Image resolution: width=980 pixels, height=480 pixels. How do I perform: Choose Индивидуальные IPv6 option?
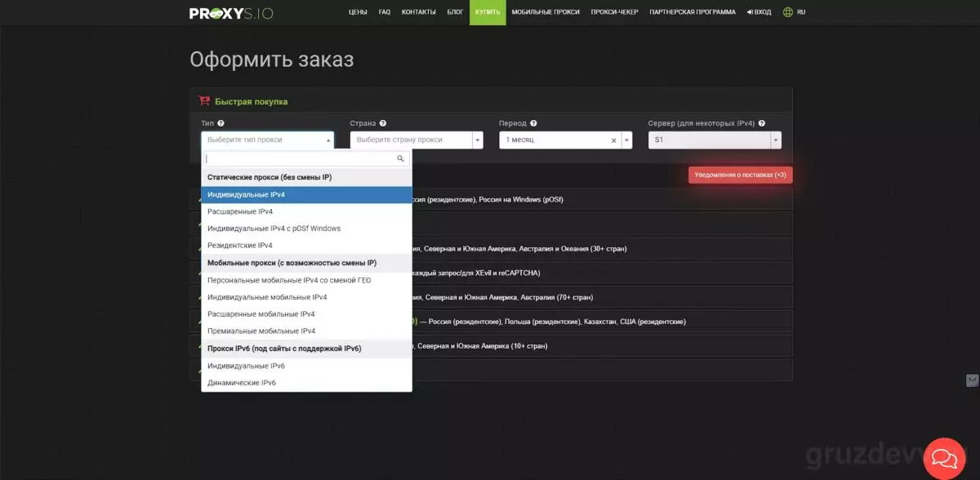point(306,366)
